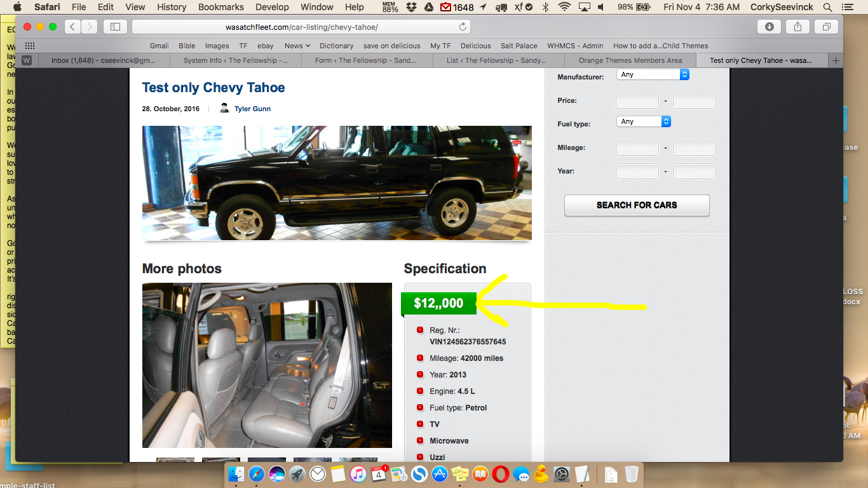Expand the Manufacturer dropdown
Image resolution: width=868 pixels, height=488 pixels.
click(653, 74)
